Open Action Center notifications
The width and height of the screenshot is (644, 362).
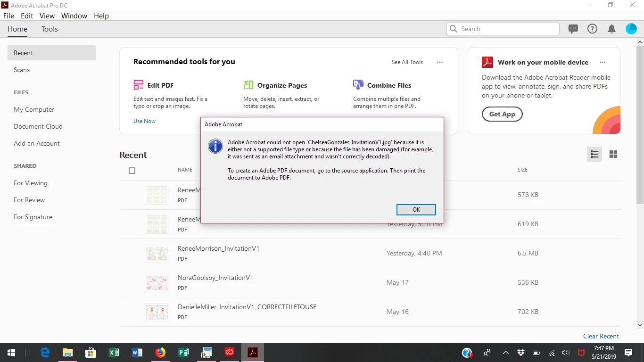point(628,353)
